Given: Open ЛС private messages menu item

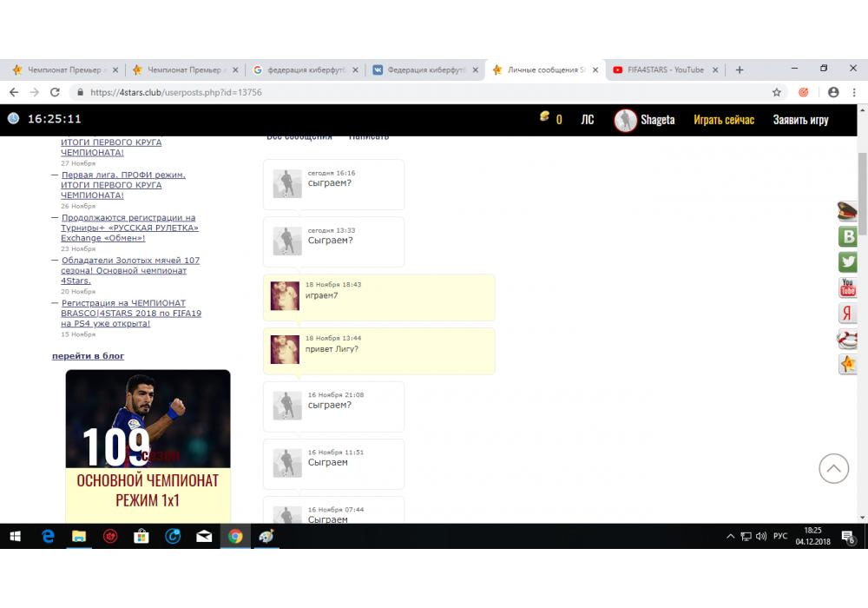Looking at the screenshot, I should point(588,120).
